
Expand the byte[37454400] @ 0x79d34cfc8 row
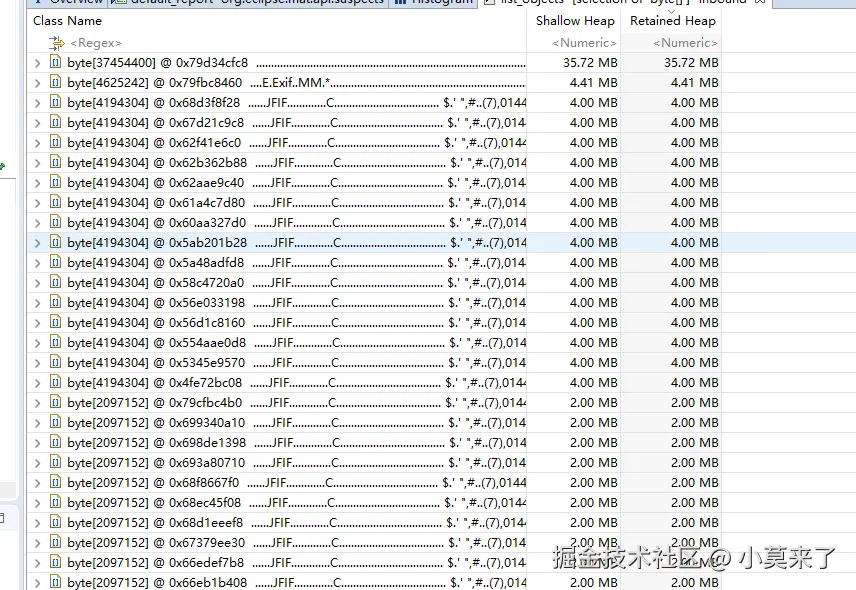click(x=37, y=63)
